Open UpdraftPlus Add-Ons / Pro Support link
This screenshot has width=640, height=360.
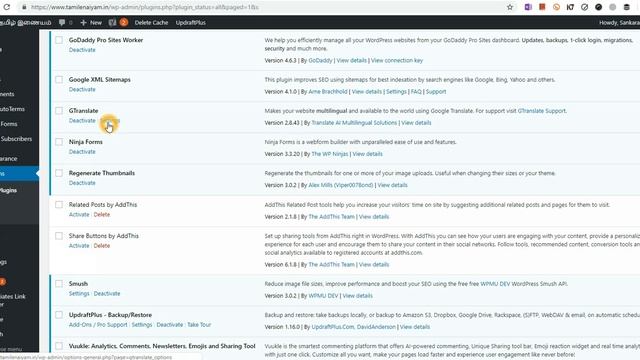click(98, 324)
